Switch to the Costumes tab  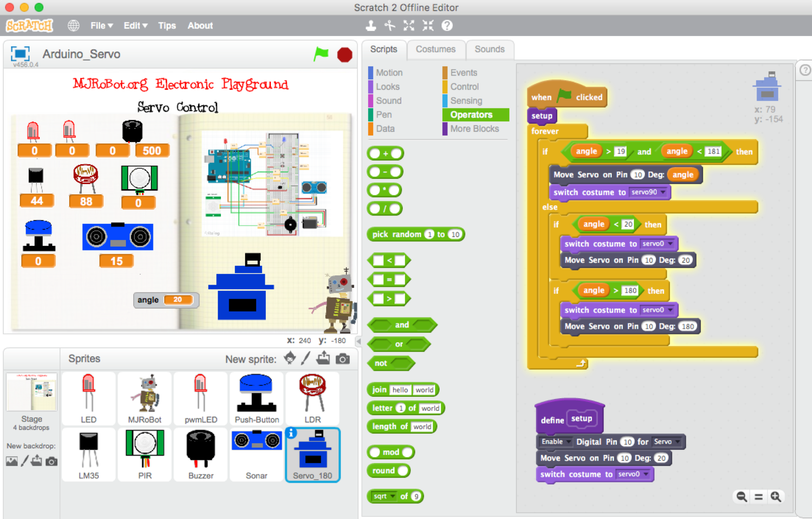[436, 49]
